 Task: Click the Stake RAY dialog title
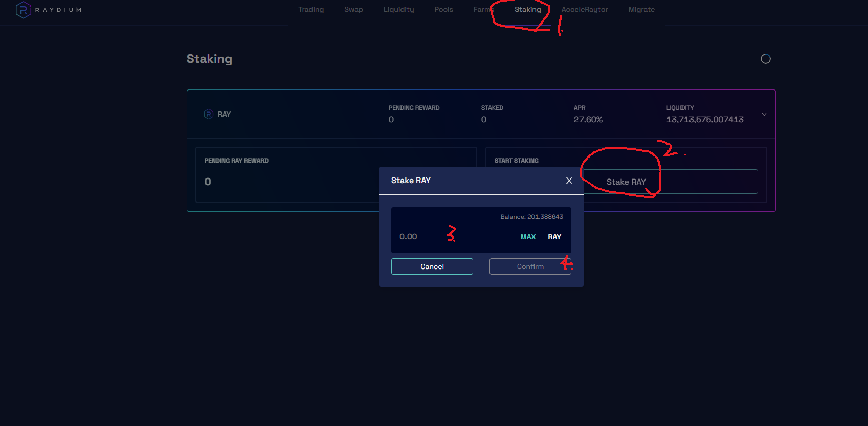[x=411, y=181]
